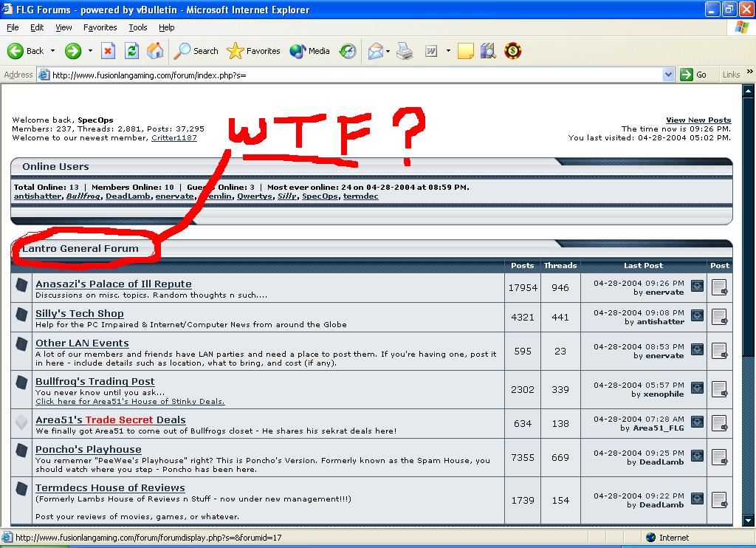
Task: Click the Print icon in the toolbar
Action: coord(404,51)
